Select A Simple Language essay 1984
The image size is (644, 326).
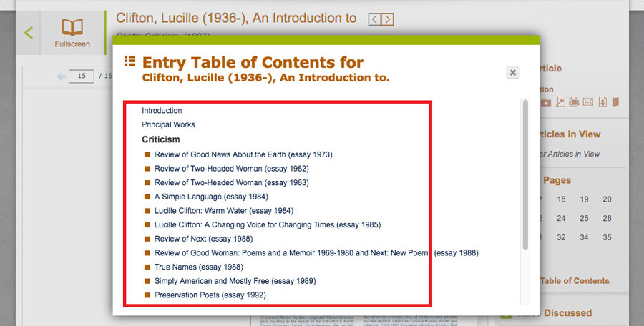click(x=221, y=197)
